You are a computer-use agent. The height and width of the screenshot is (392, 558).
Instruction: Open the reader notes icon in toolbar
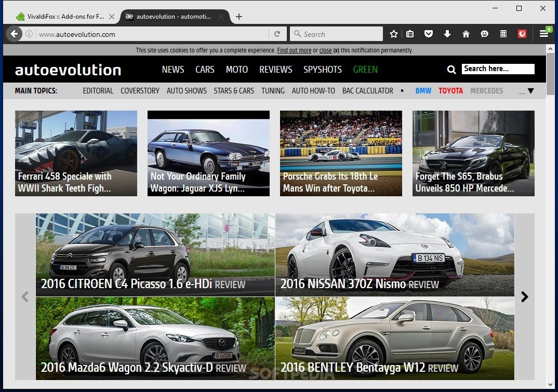503,34
